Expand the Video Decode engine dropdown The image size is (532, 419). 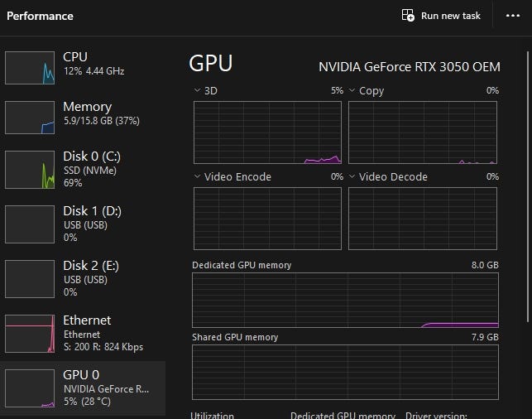(x=352, y=176)
